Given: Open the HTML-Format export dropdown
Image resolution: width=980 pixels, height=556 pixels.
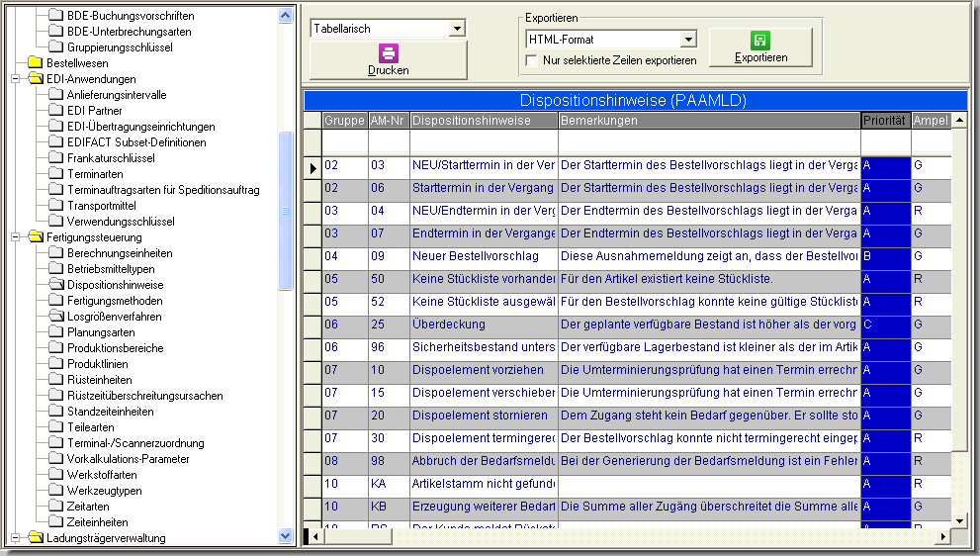Looking at the screenshot, I should (x=689, y=40).
